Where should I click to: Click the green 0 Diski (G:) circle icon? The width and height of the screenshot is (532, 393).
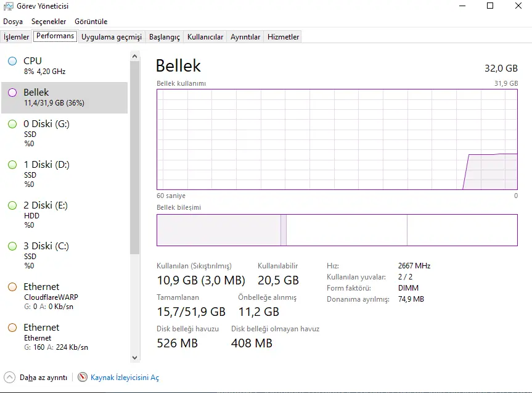[x=12, y=124]
